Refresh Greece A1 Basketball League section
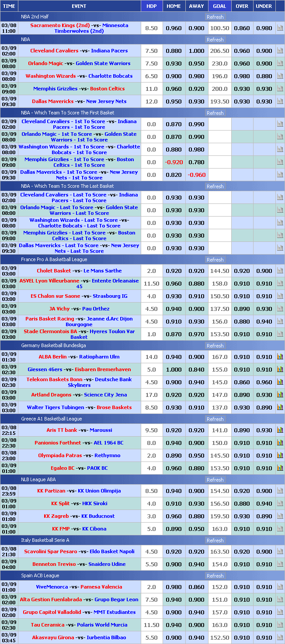Viewport: 285px width, 644px height. pyautogui.click(x=215, y=419)
